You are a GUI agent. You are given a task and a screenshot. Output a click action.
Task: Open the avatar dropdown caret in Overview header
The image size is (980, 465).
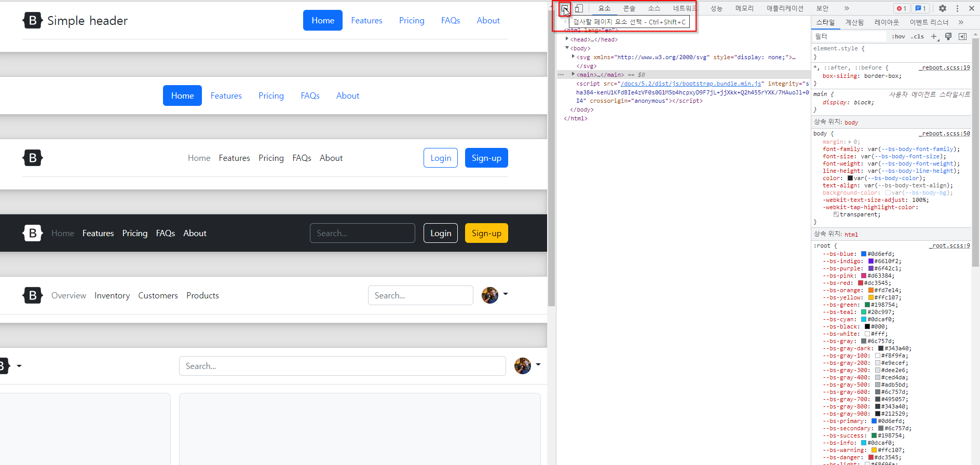coord(506,294)
